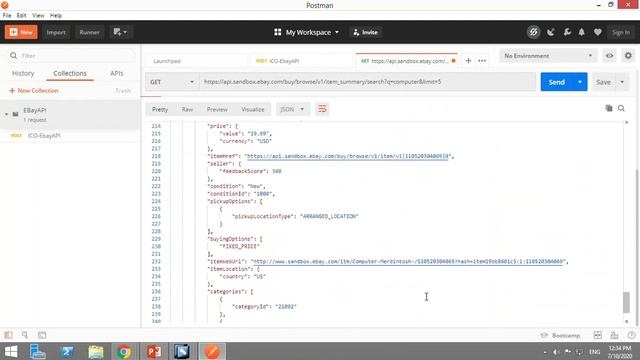Click the request URL field
640x360 pixels.
pos(367,82)
